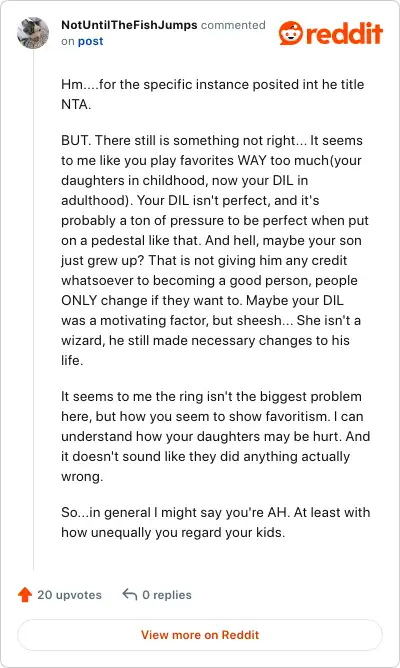Click the "NTA." verdict text
This screenshot has width=400, height=668.
pyautogui.click(x=76, y=104)
